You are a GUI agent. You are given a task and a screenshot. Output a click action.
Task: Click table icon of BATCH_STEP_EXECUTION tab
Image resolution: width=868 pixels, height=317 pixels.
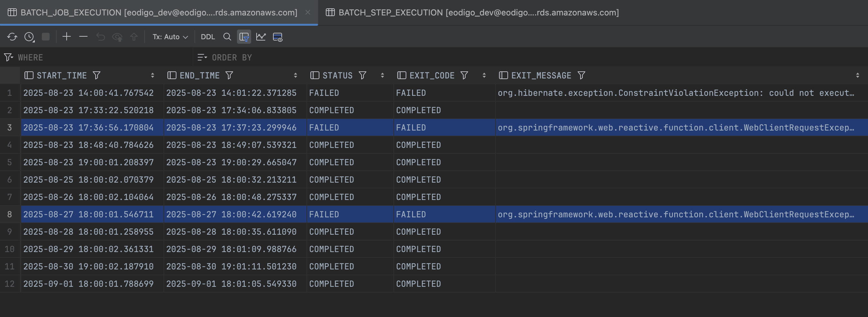point(330,13)
